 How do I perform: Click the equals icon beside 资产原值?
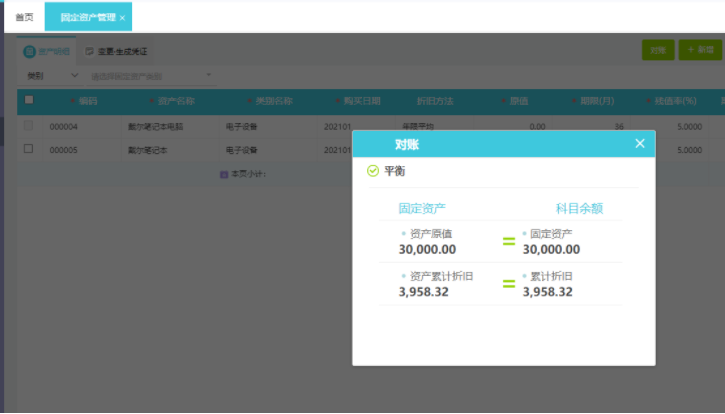509,241
